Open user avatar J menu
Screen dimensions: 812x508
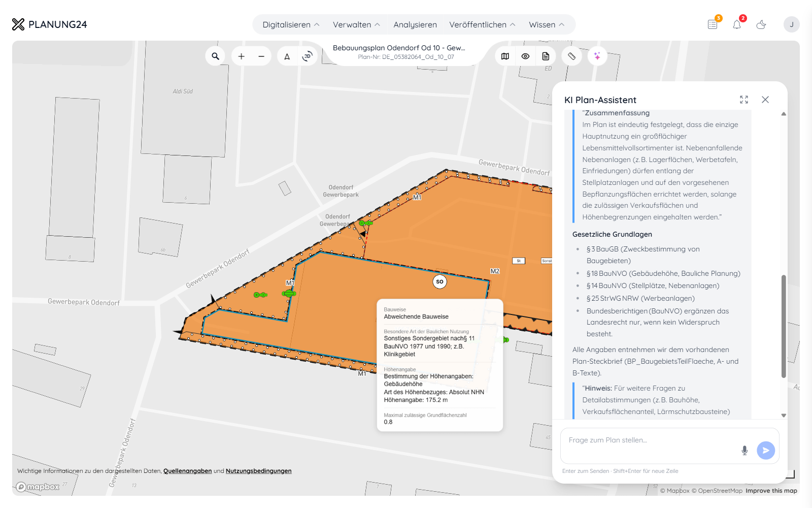point(792,24)
